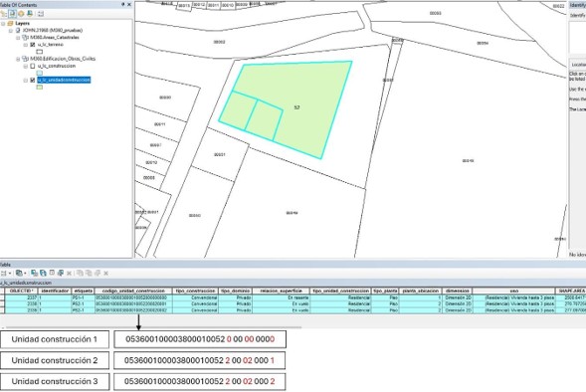Collapse M360.Areas_Catastrales group node
The height and width of the screenshot is (392, 586).
(18, 38)
